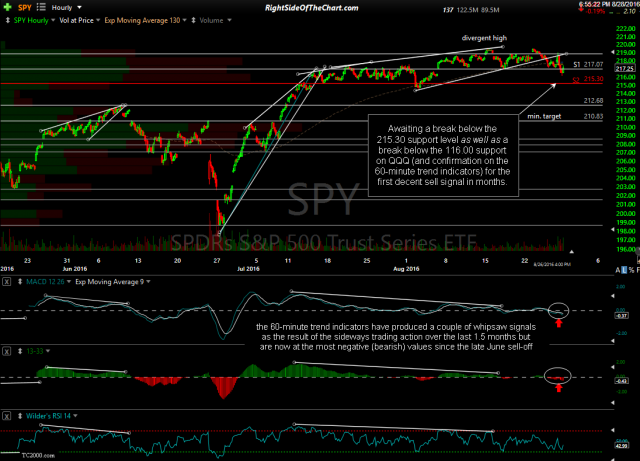The height and width of the screenshot is (461, 640).
Task: Click the lower scale arrow of price pane
Action: 612,230
